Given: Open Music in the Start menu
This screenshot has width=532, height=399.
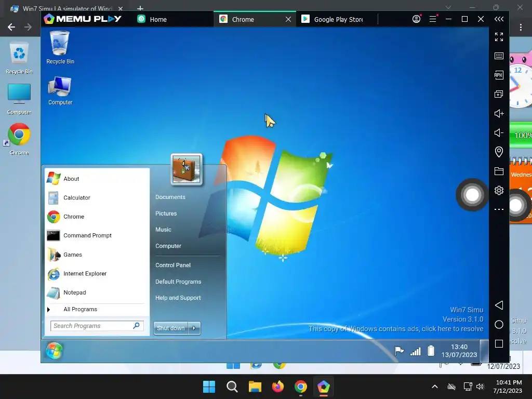Looking at the screenshot, I should 163,230.
